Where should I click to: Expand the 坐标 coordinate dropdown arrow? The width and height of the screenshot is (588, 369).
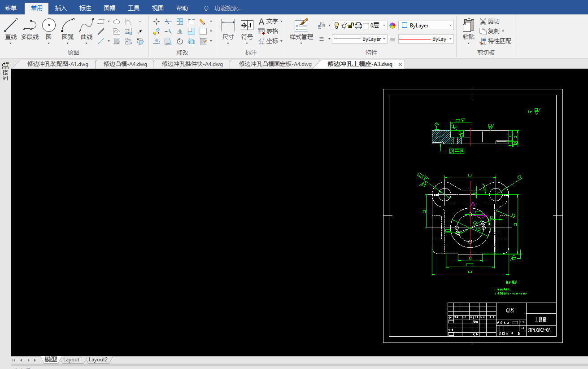(x=282, y=41)
